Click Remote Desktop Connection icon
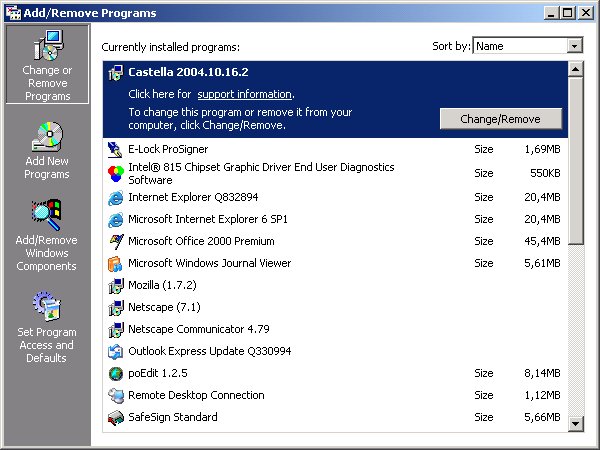The image size is (600, 450). coord(116,396)
